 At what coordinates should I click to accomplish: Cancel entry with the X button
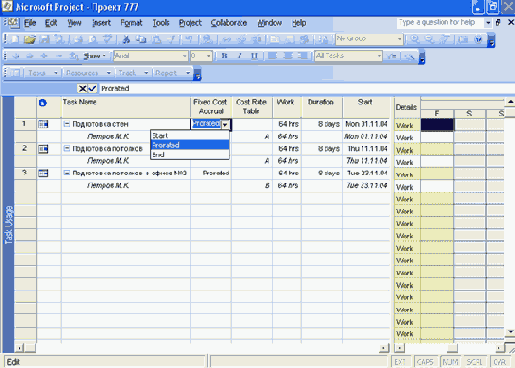click(82, 88)
